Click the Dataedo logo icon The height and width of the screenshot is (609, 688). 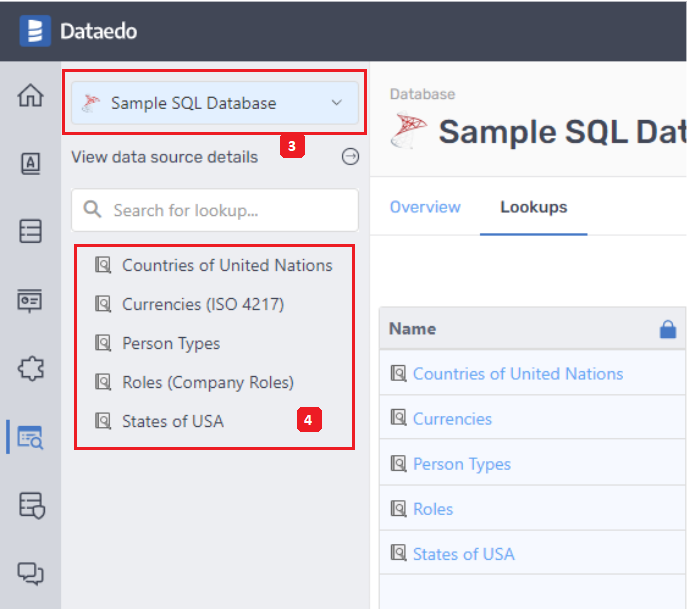point(34,31)
